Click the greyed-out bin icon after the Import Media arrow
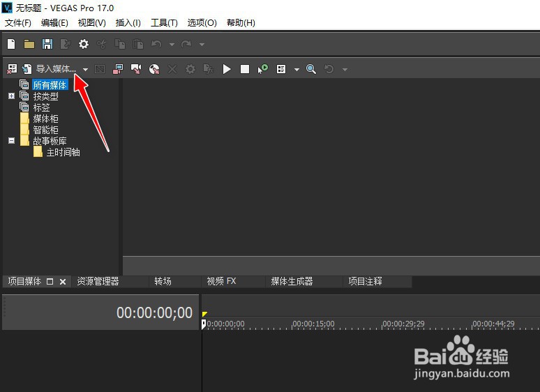 tap(100, 69)
